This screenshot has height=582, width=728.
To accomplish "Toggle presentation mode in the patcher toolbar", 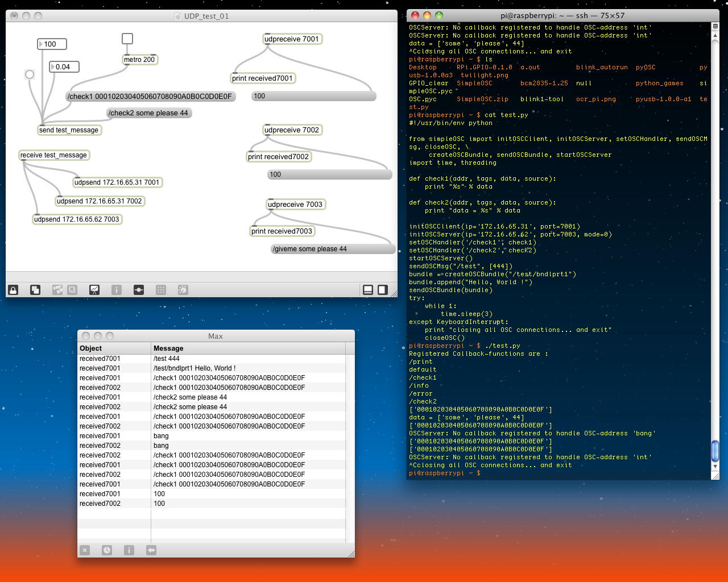I will pyautogui.click(x=94, y=290).
